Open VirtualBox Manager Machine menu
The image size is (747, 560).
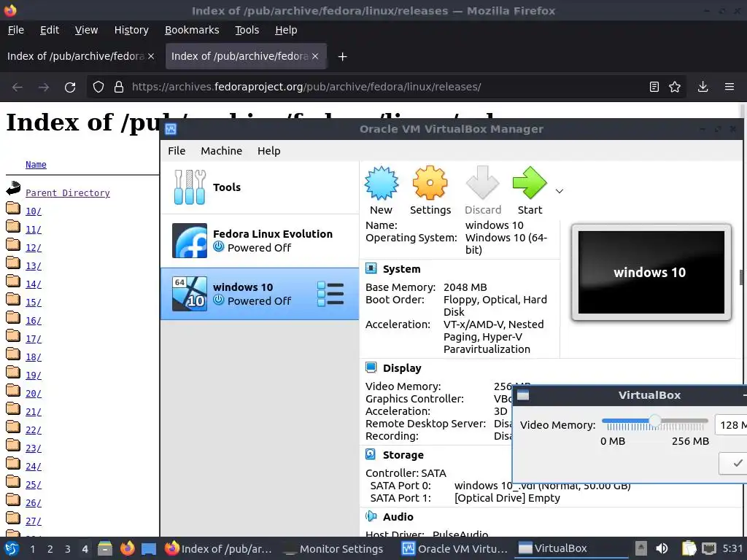click(x=221, y=151)
